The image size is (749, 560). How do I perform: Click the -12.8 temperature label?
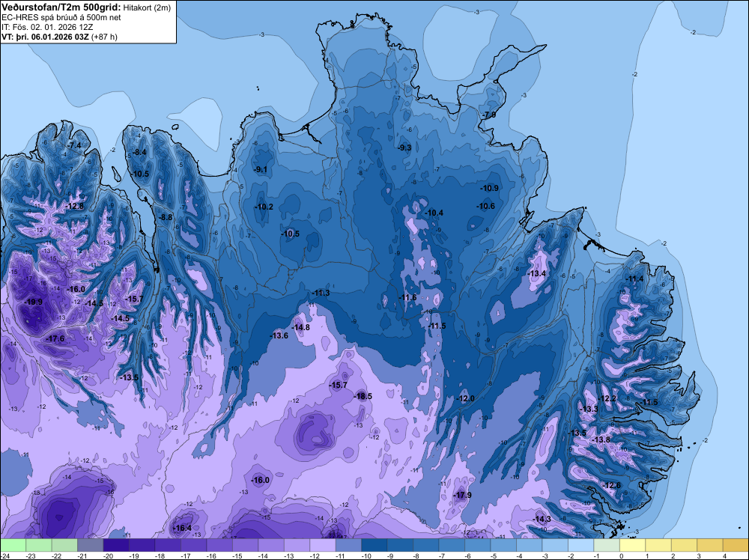click(x=75, y=206)
